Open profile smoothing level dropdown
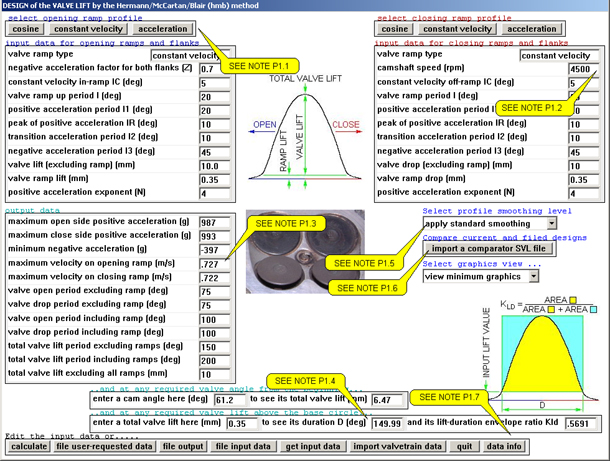Screen dimensions: 610x461 click(x=551, y=224)
